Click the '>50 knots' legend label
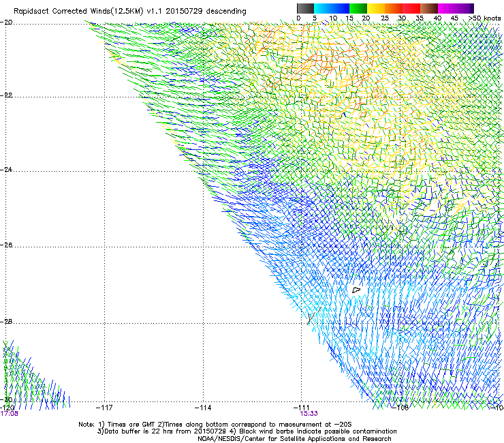Viewport: 504px width, 443px height. click(484, 18)
